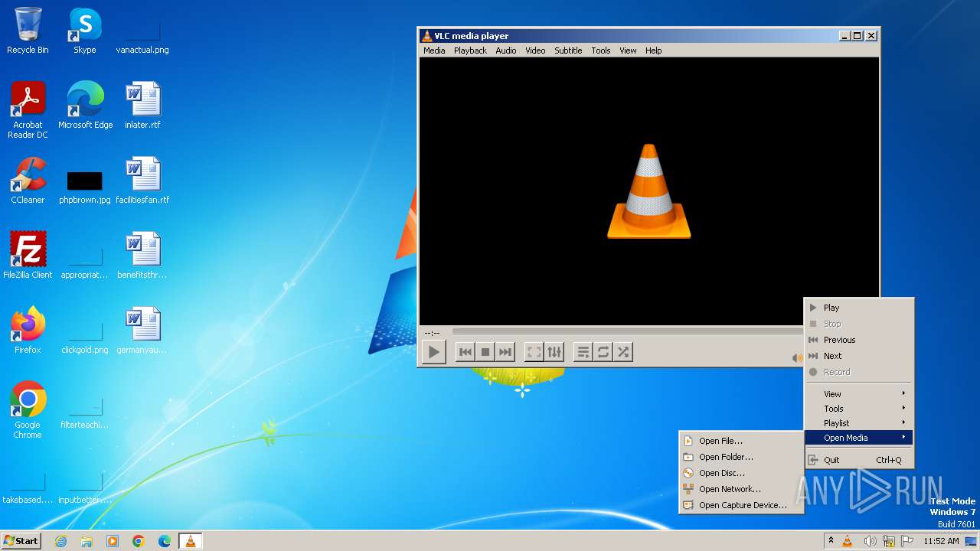Select Play in the context menu
Image resolution: width=980 pixels, height=551 pixels.
tap(858, 308)
